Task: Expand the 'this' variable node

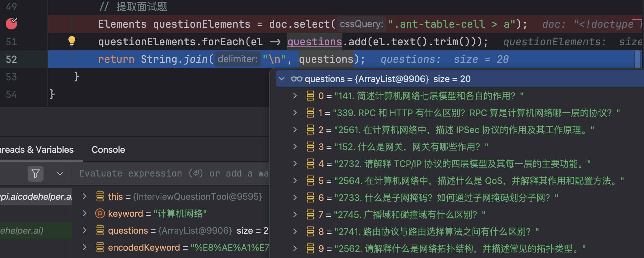Action: click(x=85, y=196)
